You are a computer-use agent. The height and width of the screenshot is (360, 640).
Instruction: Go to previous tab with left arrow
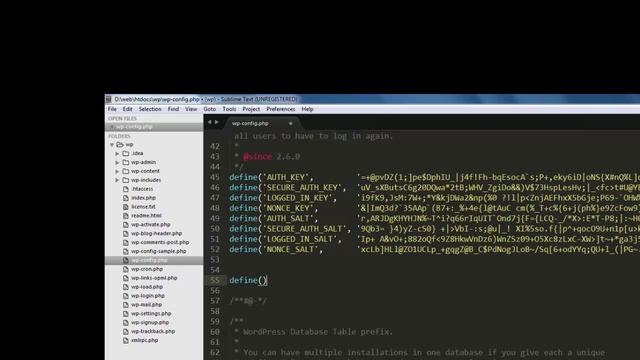click(209, 122)
